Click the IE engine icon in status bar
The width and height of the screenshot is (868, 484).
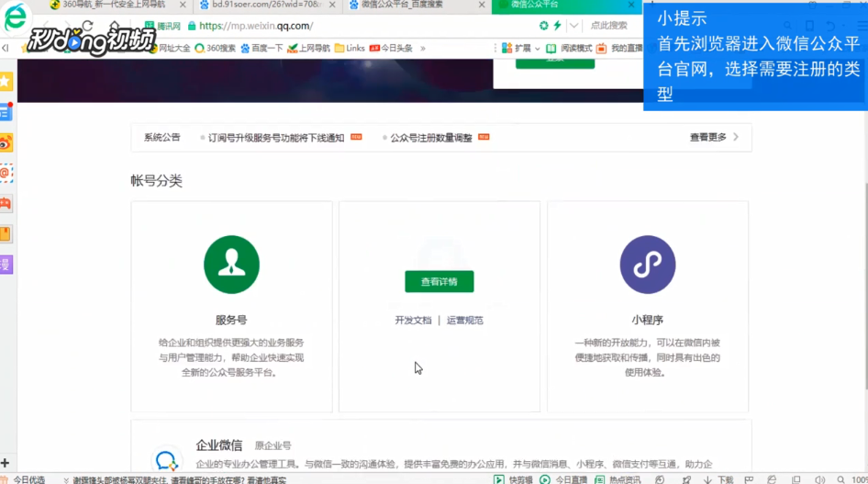point(772,479)
